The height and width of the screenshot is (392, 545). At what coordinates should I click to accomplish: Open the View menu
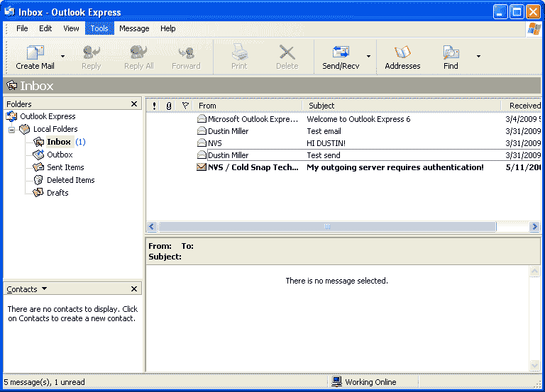pos(71,28)
